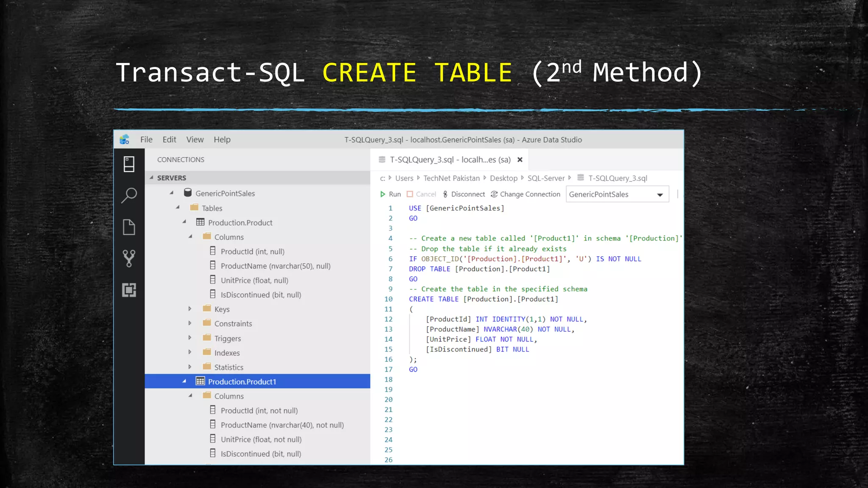Click the Constraints folder icon
Image resolution: width=868 pixels, height=488 pixels.
207,322
